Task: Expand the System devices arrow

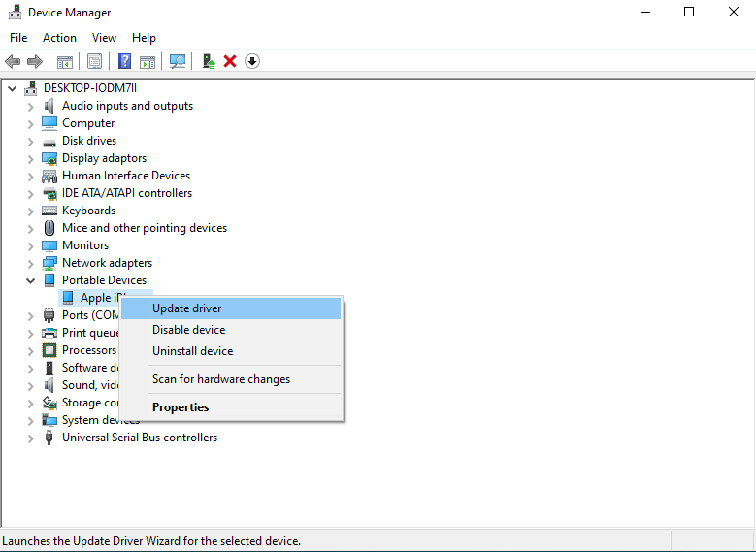Action: click(x=31, y=421)
